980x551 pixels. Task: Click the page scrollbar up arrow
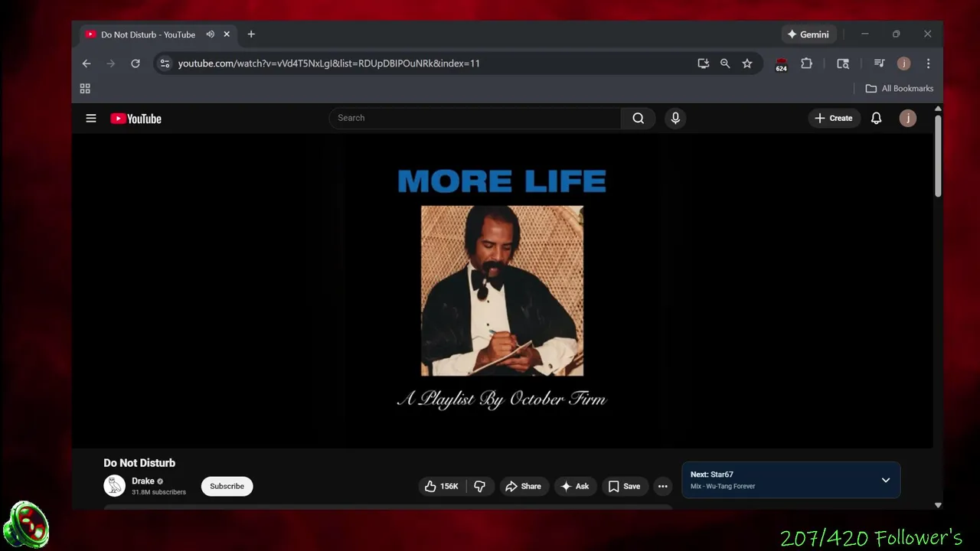(x=938, y=109)
